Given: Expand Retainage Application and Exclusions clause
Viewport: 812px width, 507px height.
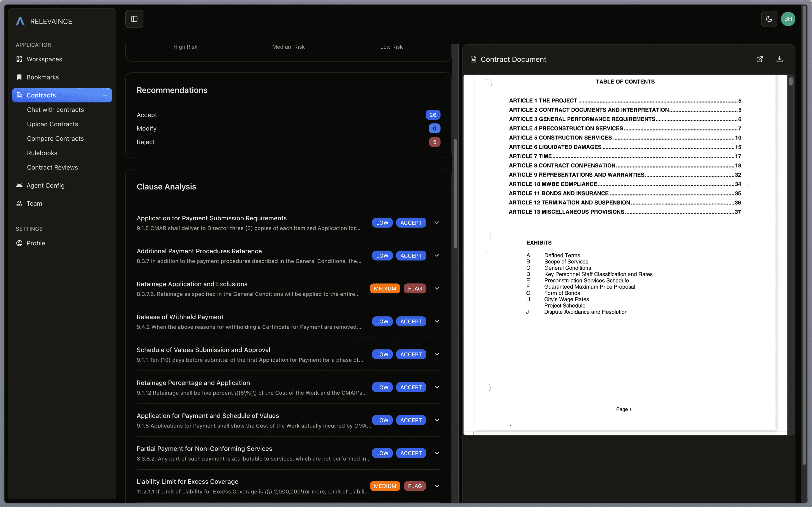Looking at the screenshot, I should click(x=436, y=288).
